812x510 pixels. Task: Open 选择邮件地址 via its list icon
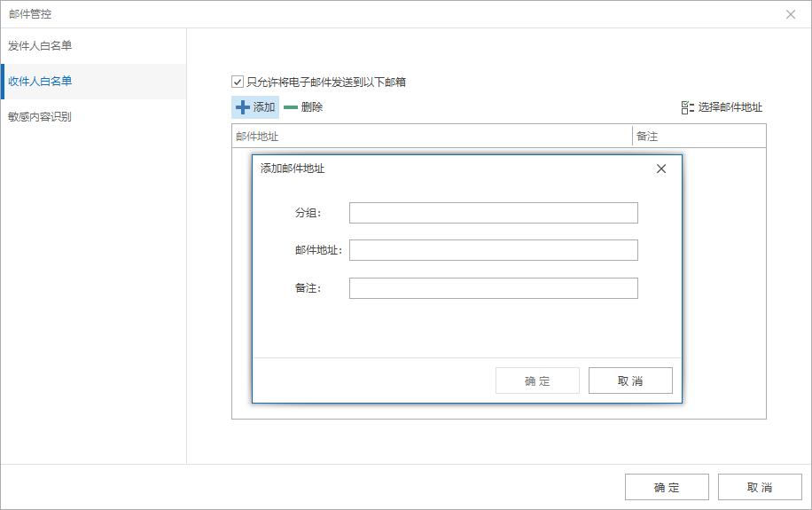[x=687, y=107]
